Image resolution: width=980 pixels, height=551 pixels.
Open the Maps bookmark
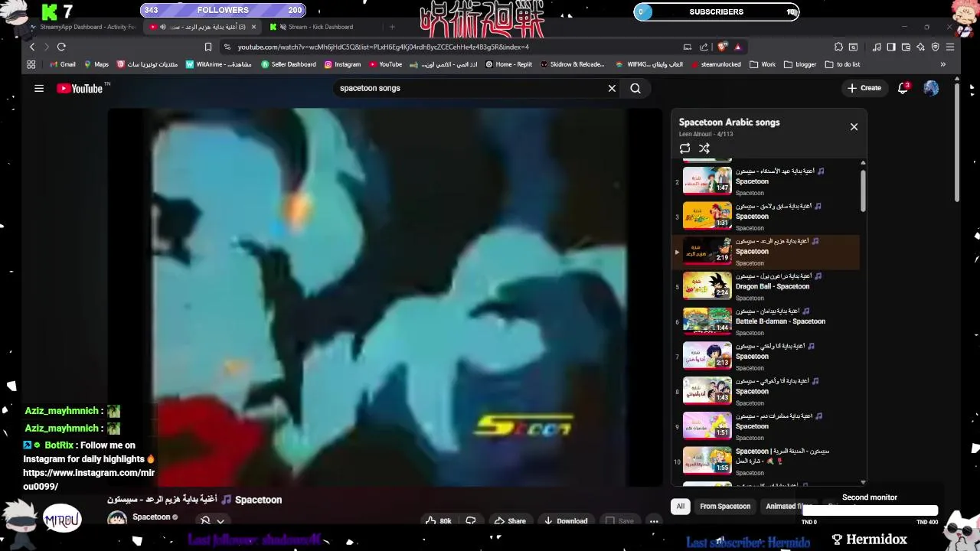pyautogui.click(x=96, y=64)
